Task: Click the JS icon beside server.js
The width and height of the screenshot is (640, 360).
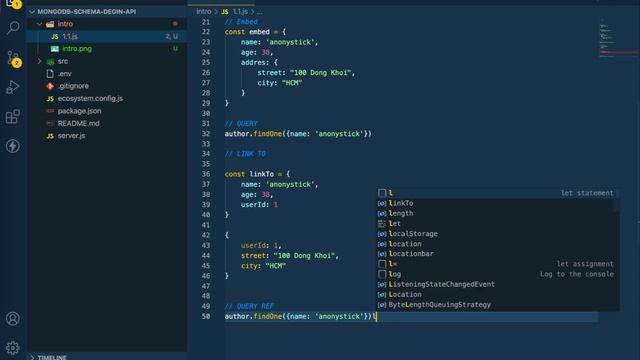Action: click(x=50, y=136)
